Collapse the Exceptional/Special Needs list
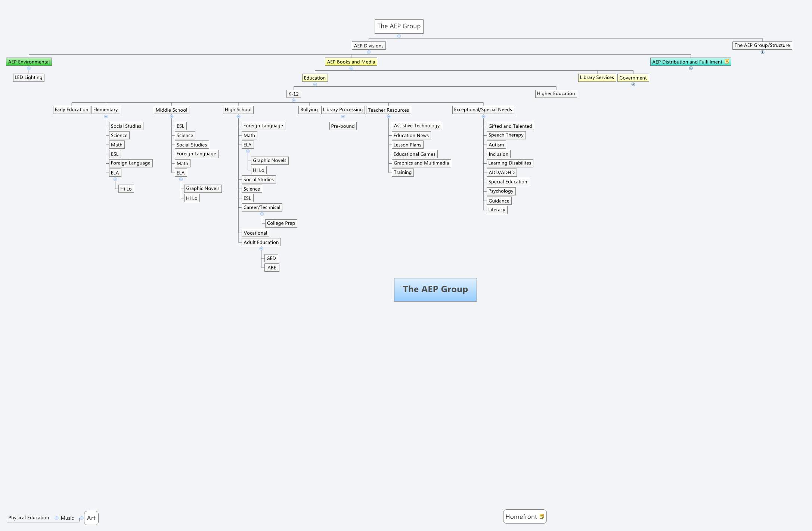Image resolution: width=812 pixels, height=531 pixels. pyautogui.click(x=483, y=116)
